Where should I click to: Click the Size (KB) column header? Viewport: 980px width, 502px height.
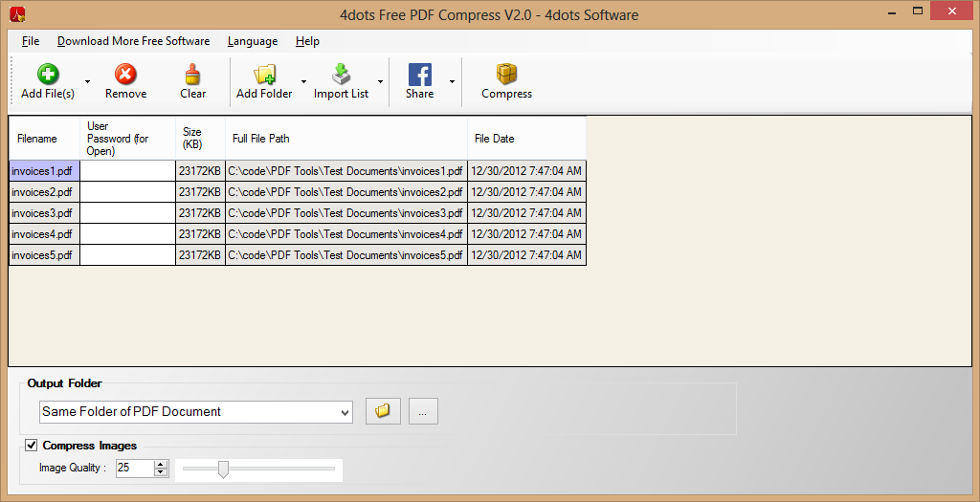click(200, 139)
